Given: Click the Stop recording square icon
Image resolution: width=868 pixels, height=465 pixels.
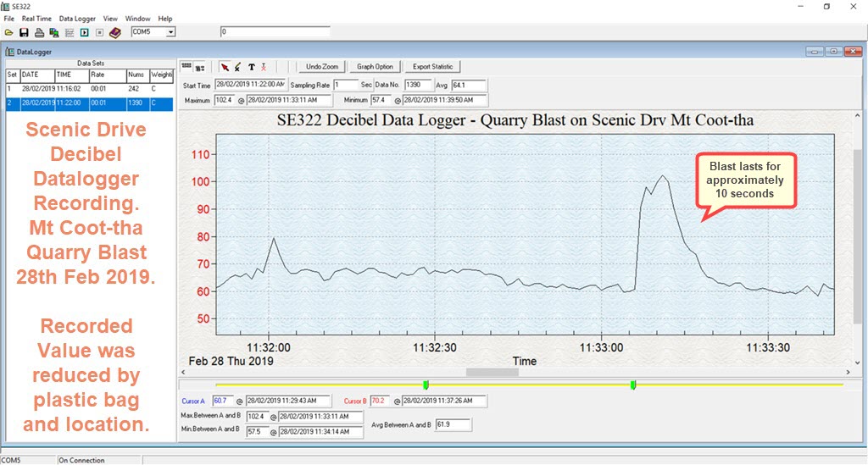Looking at the screenshot, I should (x=100, y=33).
